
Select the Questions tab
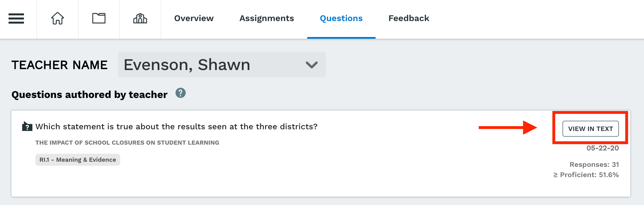pos(341,19)
